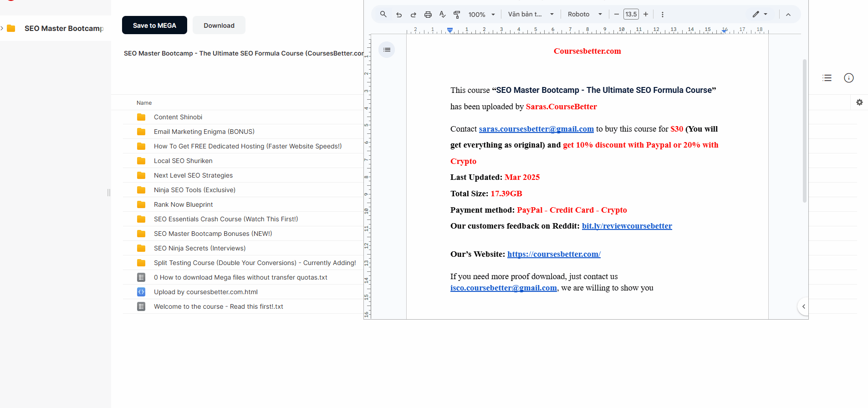Open the Local SEO Shuriken folder
This screenshot has width=868, height=408.
click(183, 161)
